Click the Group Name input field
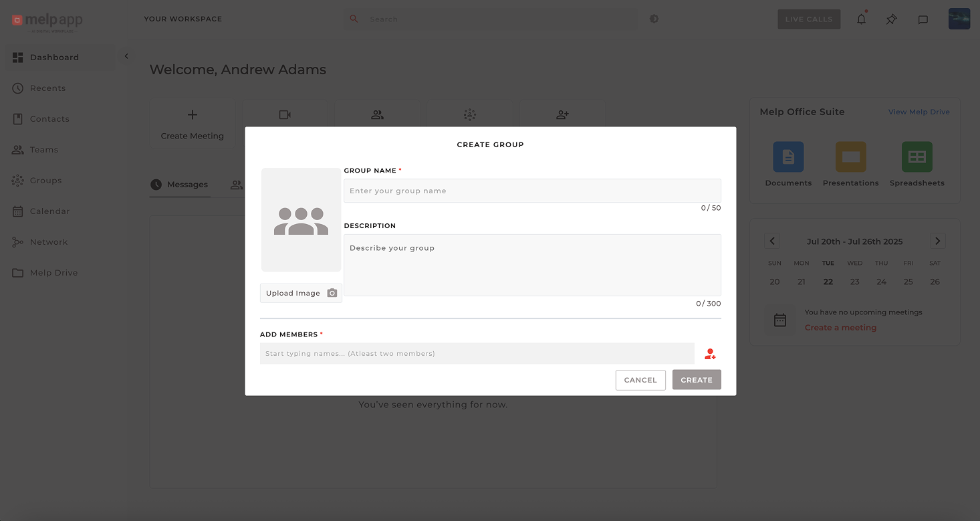Screen dimensions: 980x521 pos(532,191)
